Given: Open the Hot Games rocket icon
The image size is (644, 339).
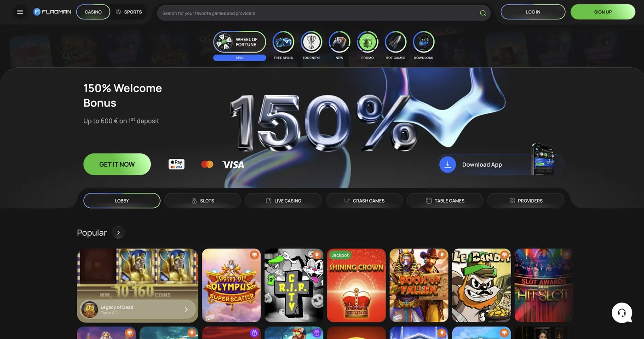Looking at the screenshot, I should click(396, 42).
